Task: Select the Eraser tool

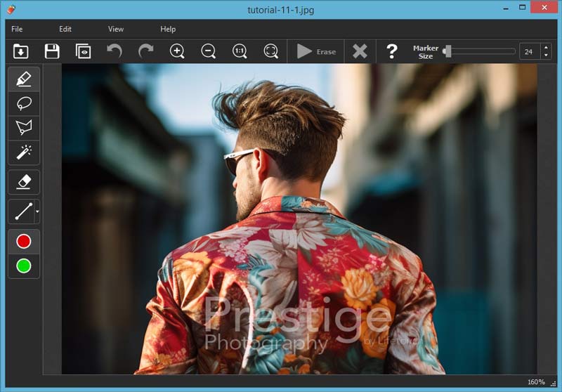Action: tap(24, 182)
